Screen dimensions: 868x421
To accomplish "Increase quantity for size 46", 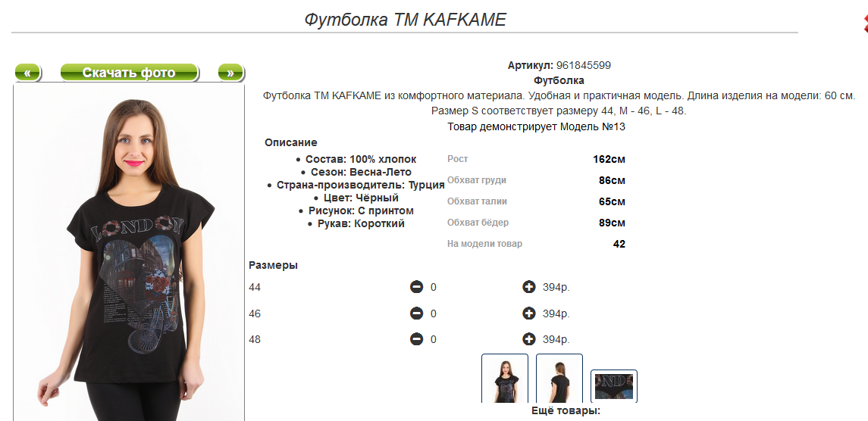I will 528,313.
